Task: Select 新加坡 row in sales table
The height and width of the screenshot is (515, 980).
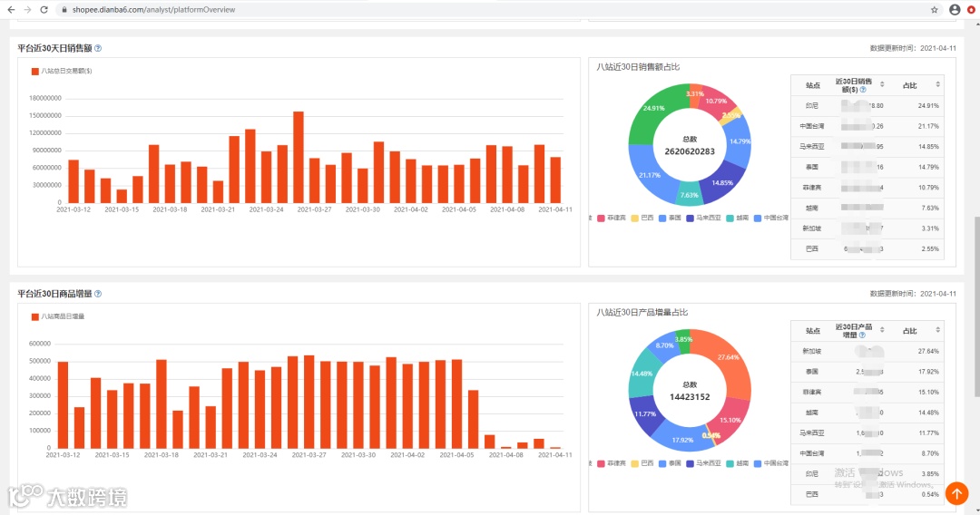Action: pos(867,228)
